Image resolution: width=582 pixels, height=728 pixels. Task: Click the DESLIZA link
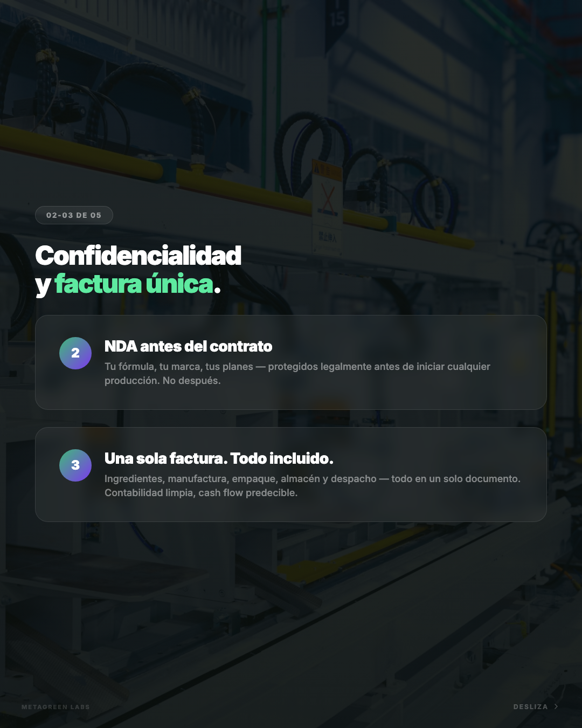[531, 706]
